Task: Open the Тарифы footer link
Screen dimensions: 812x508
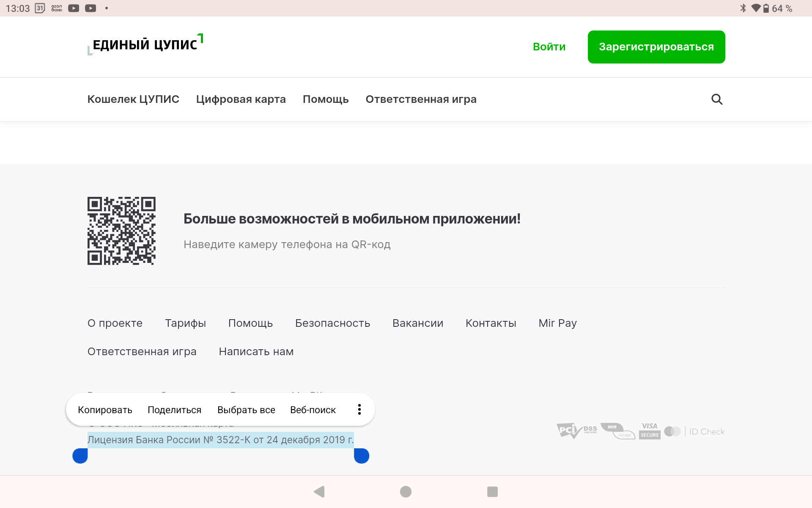Action: [x=185, y=323]
